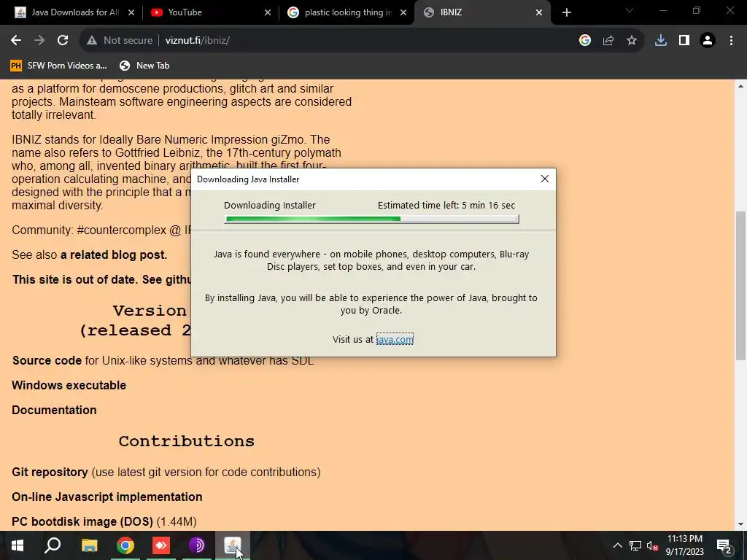Viewport: 747px width, 560px height.
Task: Close the IBNIZ tab
Action: (x=539, y=12)
